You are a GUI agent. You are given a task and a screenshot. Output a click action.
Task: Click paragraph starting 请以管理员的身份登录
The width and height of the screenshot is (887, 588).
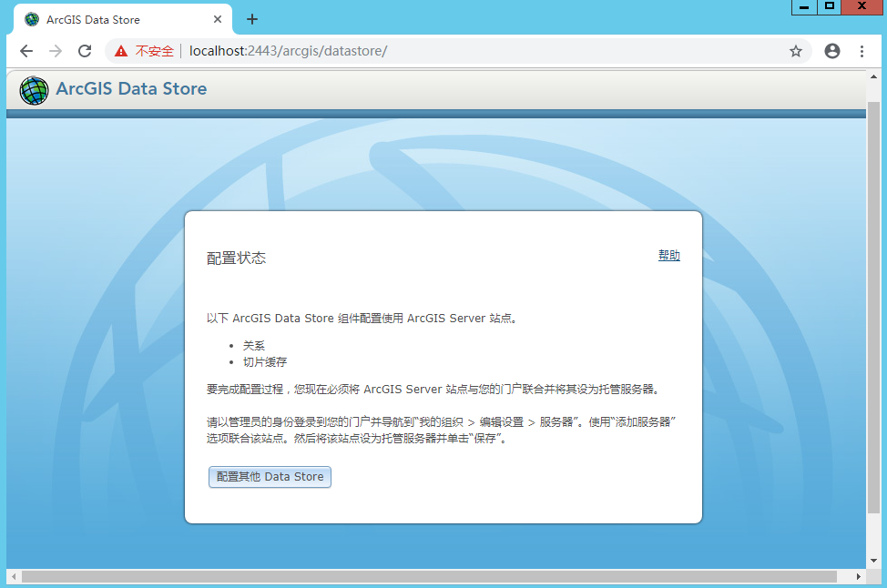click(442, 431)
